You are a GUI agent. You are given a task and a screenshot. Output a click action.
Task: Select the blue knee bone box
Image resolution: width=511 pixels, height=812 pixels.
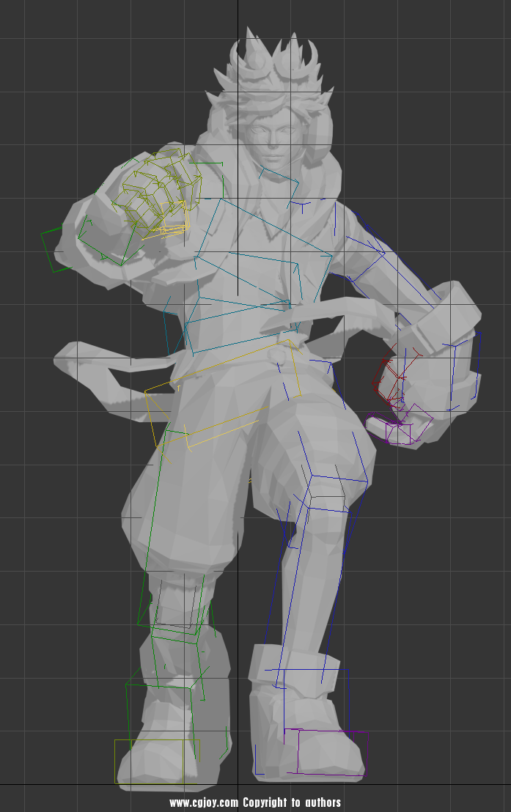pyautogui.click(x=334, y=495)
